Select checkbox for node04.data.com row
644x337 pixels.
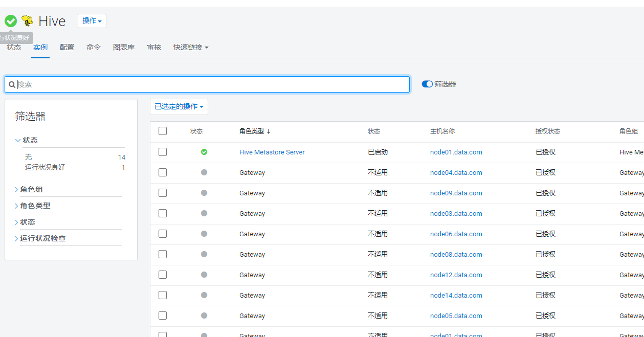(x=163, y=172)
